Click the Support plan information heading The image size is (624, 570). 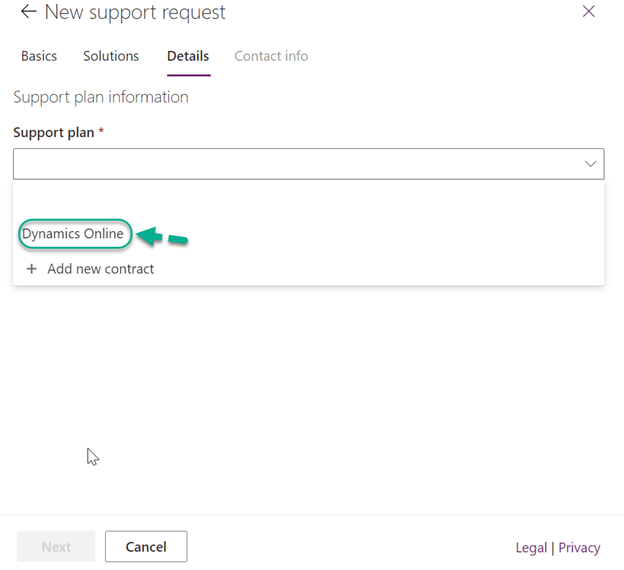(101, 97)
